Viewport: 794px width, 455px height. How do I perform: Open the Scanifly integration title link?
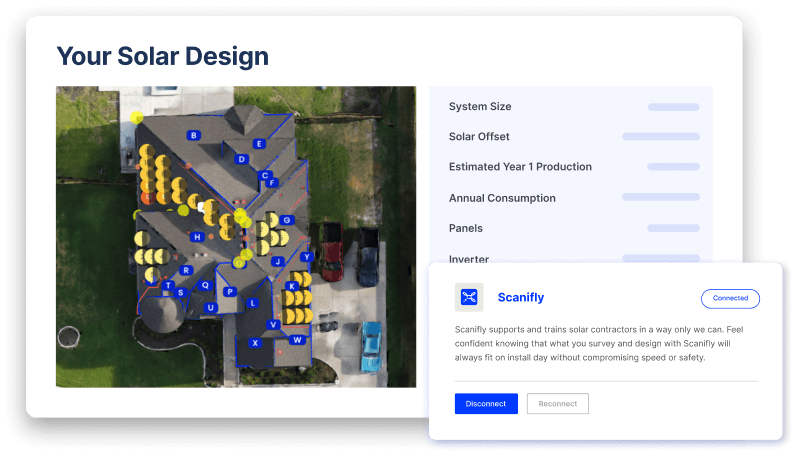pos(521,298)
